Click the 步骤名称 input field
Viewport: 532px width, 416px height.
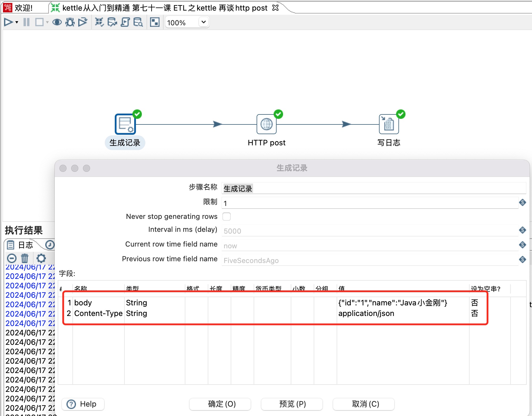(294, 188)
